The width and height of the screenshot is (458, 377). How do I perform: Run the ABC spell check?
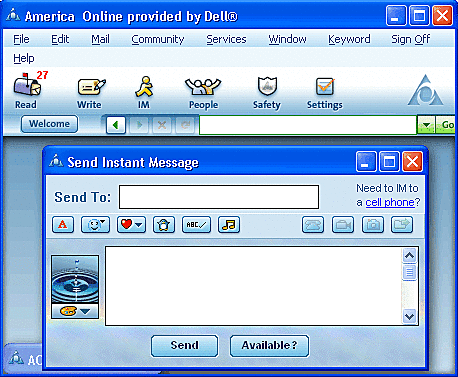pos(196,225)
